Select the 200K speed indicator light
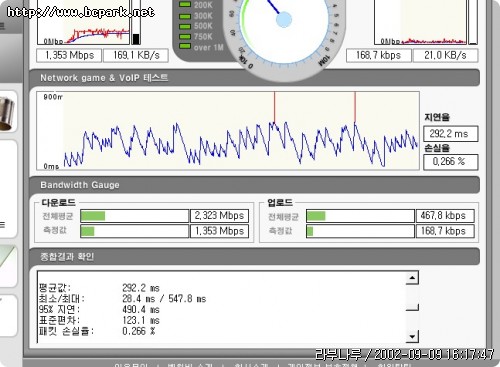 (185, 5)
